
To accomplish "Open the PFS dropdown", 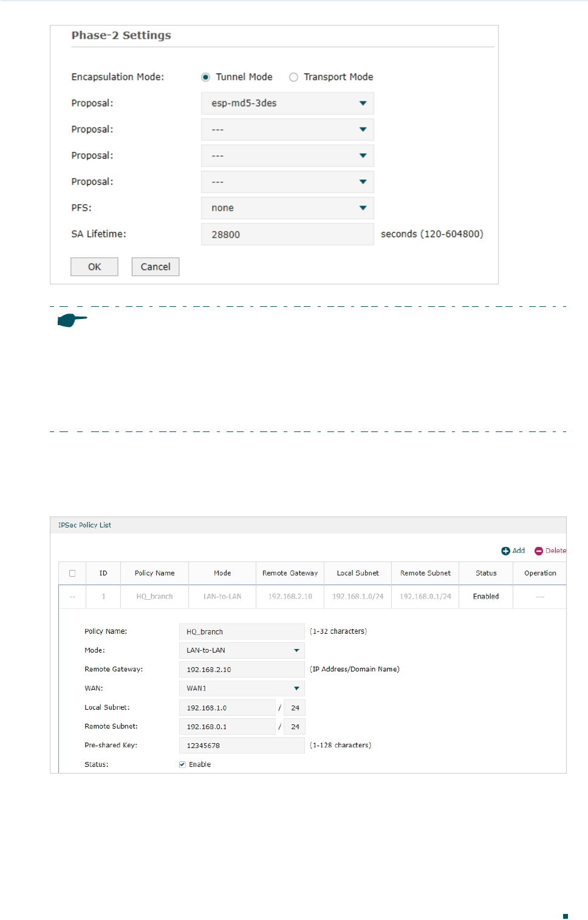I will click(287, 208).
